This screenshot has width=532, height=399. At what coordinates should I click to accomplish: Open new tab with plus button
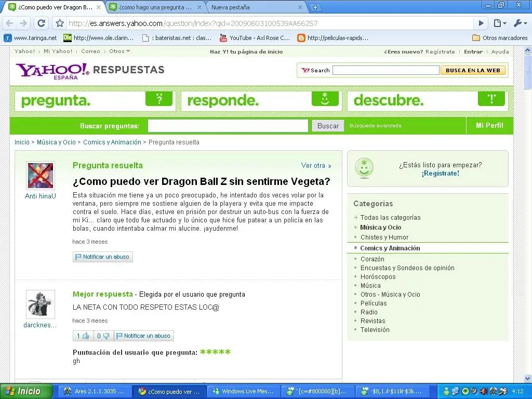pos(315,7)
